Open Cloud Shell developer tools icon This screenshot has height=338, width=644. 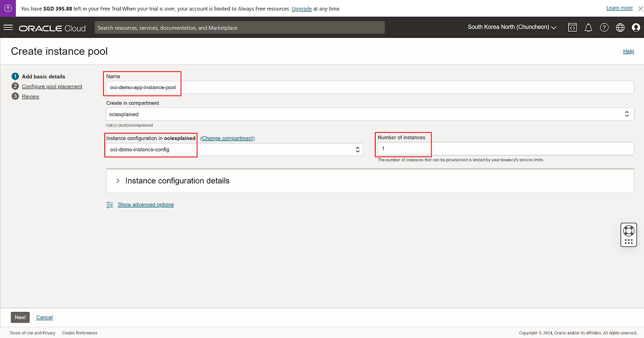[573, 28]
